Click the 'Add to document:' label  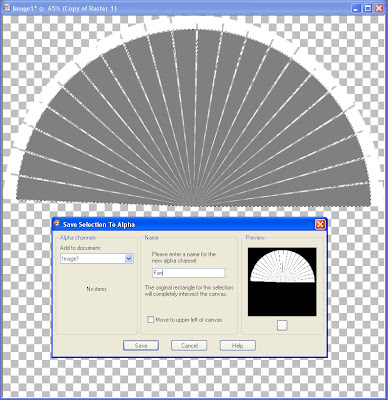pyautogui.click(x=80, y=248)
